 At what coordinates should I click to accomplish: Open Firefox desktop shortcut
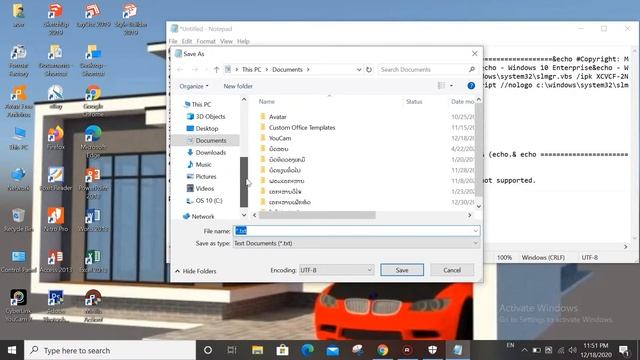[x=56, y=138]
